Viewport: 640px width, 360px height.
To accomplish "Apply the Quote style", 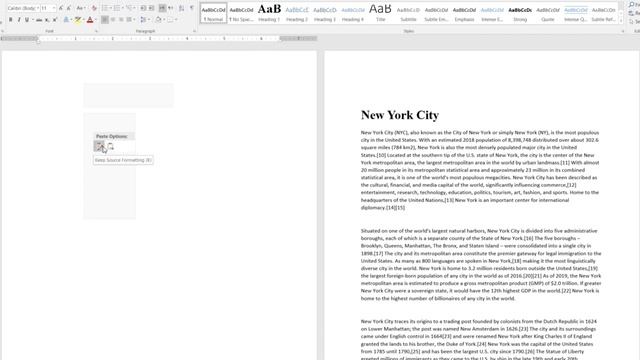I will coord(548,13).
